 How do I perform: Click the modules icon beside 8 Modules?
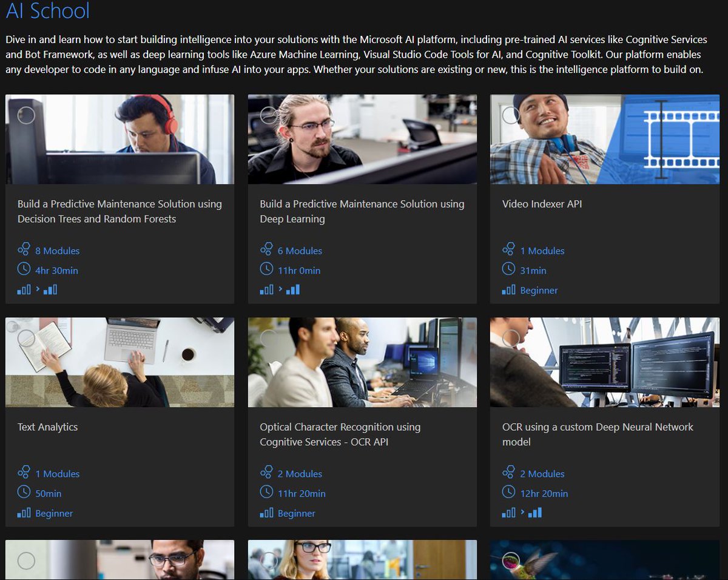[x=24, y=249]
